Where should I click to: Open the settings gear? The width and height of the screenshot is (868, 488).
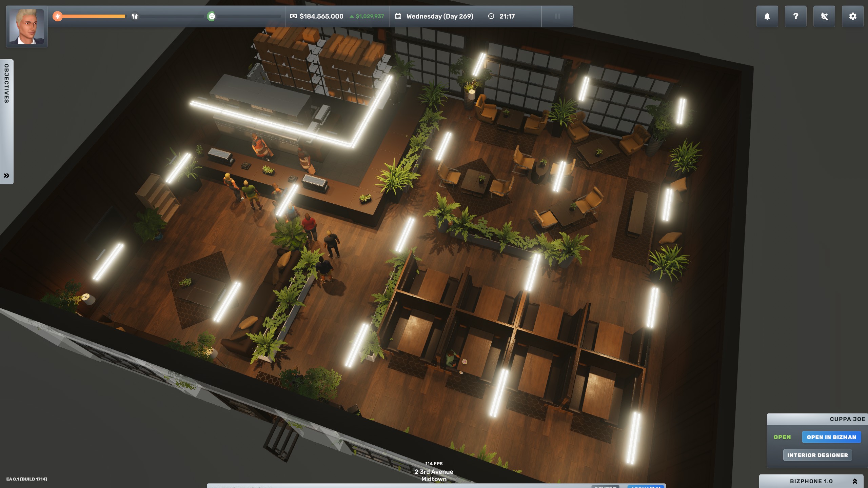(852, 16)
